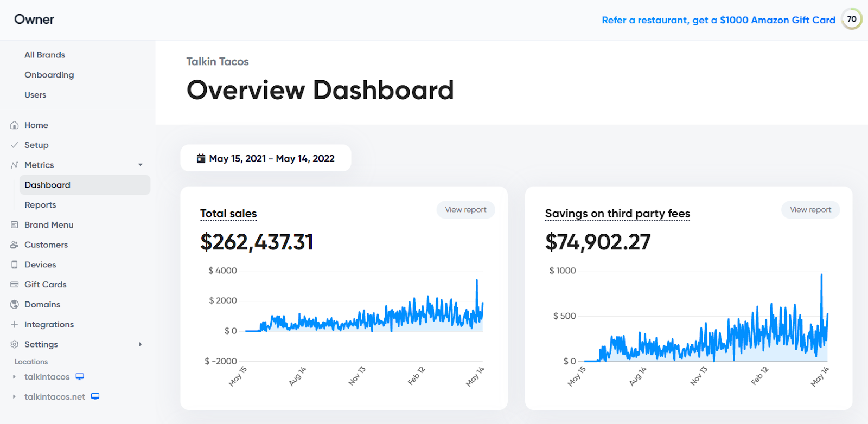Screen dimensions: 868x424
Task: Click the $74,902.27 savings amount
Action: click(598, 242)
